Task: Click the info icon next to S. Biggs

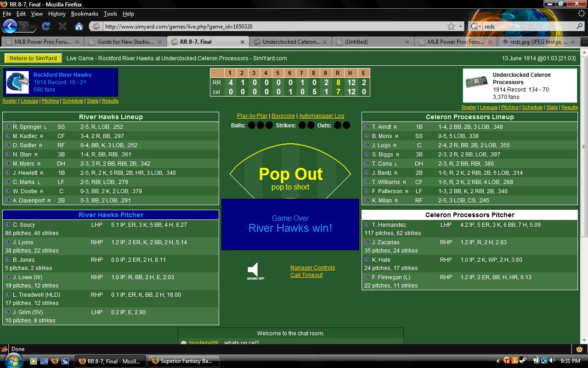Action: pyautogui.click(x=367, y=154)
